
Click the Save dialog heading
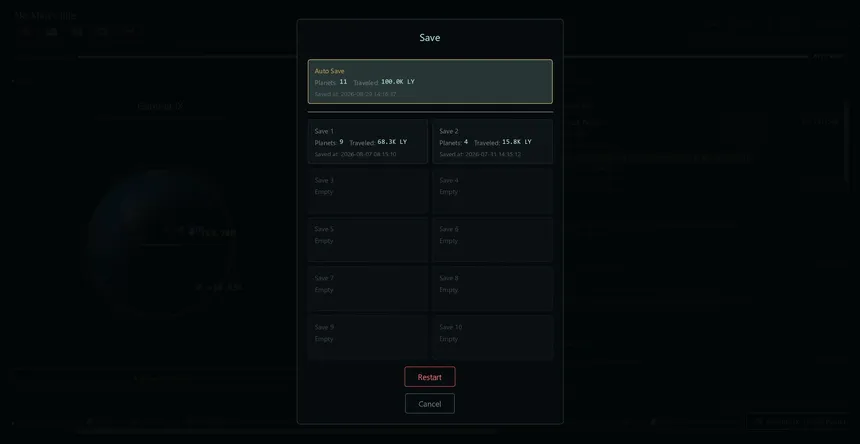[x=430, y=37]
